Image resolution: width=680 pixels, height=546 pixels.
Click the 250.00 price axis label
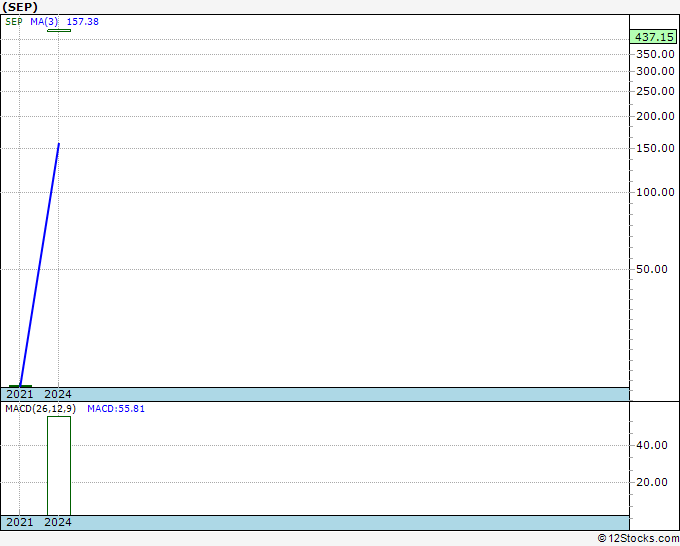coord(655,91)
